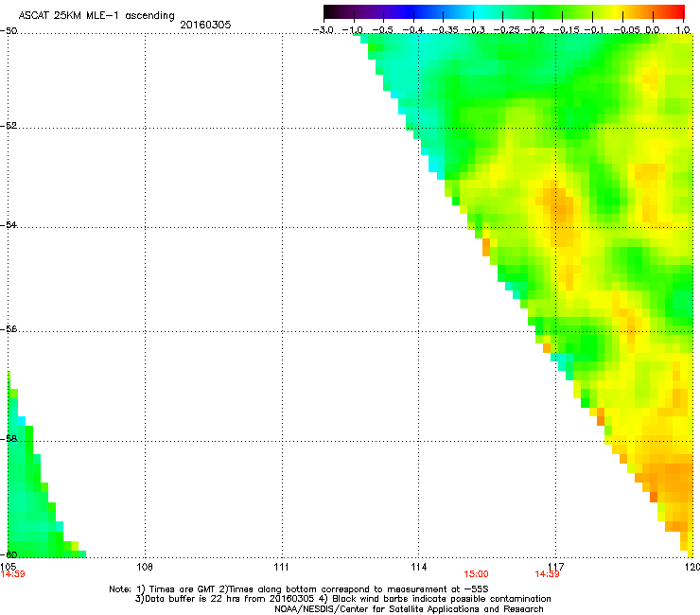
Task: Select the -60 latitude axis label
Action: tap(9, 555)
